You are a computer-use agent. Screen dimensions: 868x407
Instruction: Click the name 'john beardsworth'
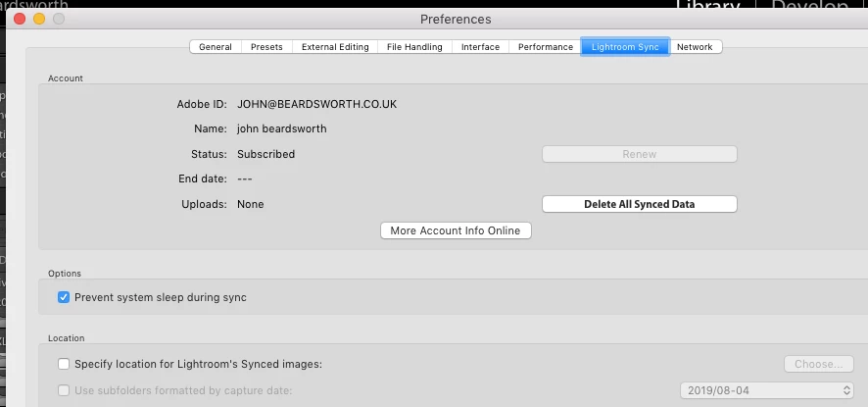coord(282,129)
